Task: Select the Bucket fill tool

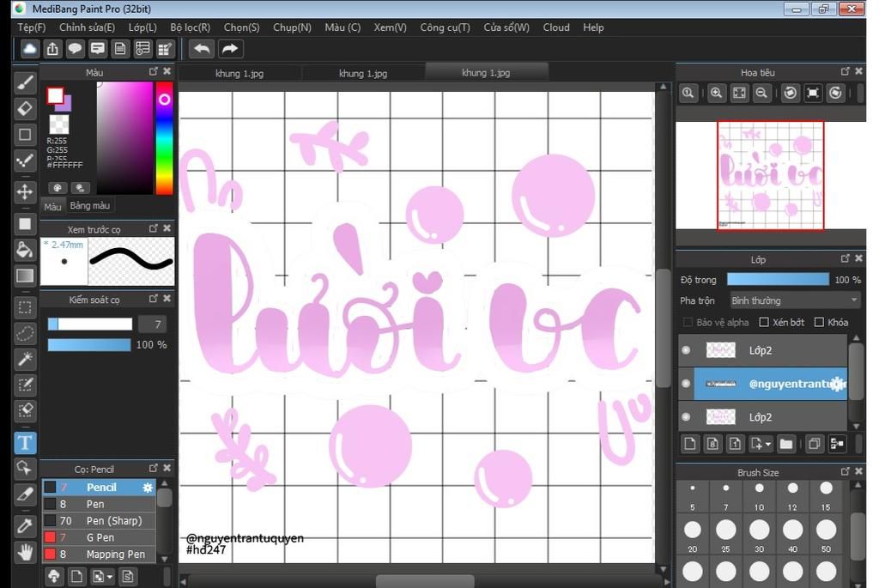Action: click(25, 250)
